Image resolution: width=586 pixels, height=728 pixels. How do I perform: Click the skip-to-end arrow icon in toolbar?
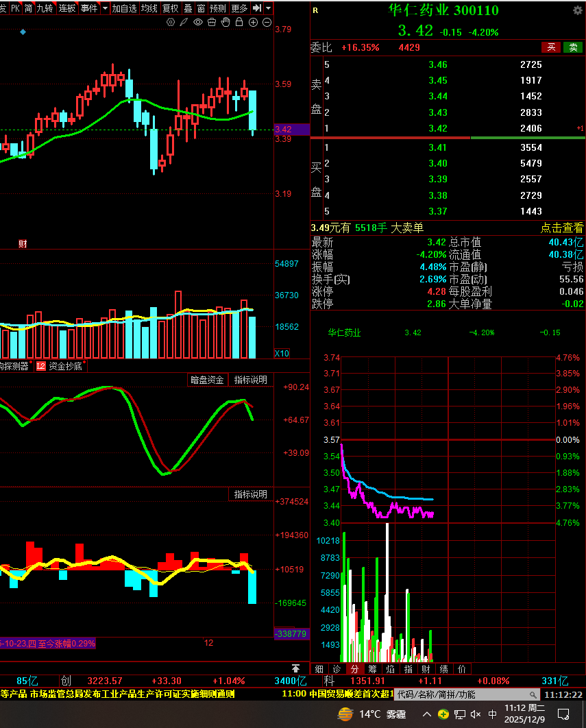[x=257, y=8]
